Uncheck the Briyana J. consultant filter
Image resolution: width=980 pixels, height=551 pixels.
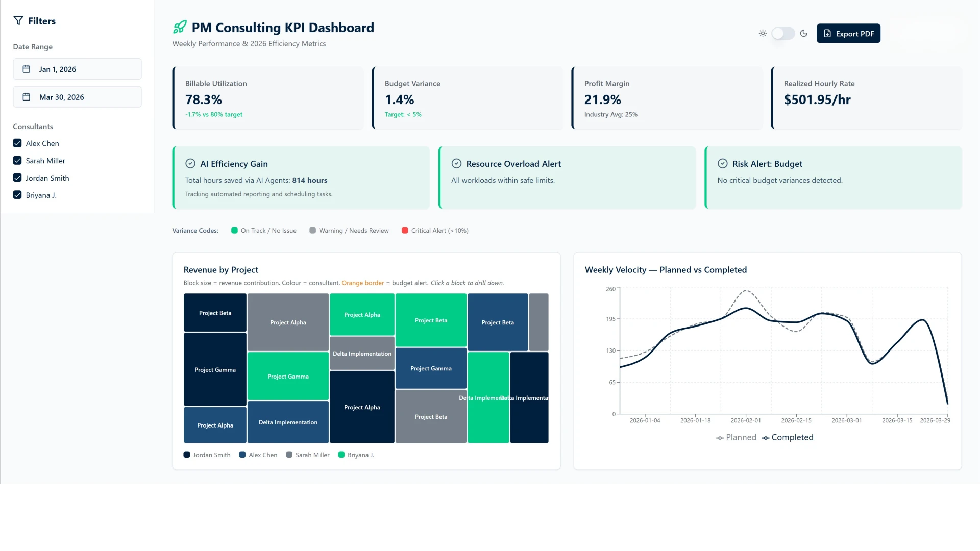coord(17,195)
